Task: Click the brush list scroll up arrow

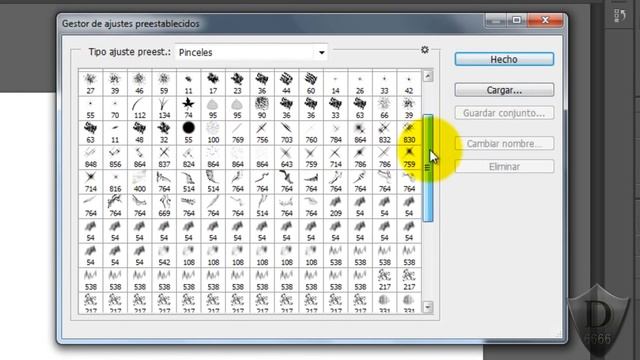Action: (428, 76)
